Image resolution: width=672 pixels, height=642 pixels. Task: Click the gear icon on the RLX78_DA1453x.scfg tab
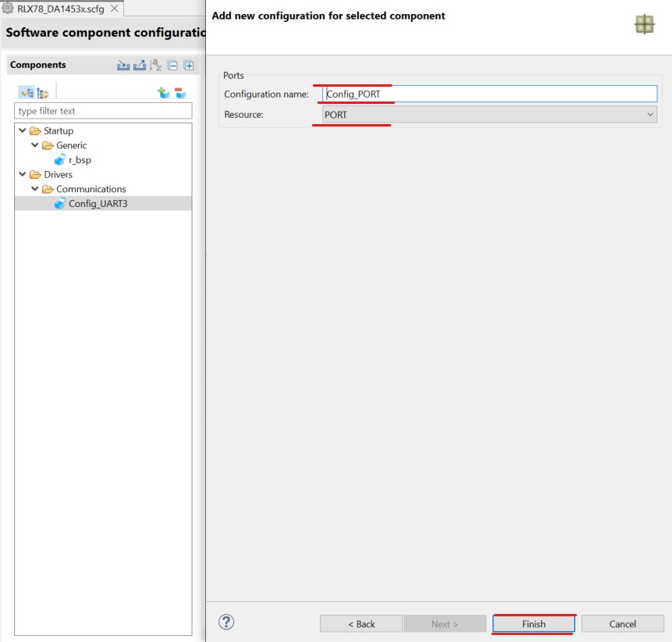8,8
